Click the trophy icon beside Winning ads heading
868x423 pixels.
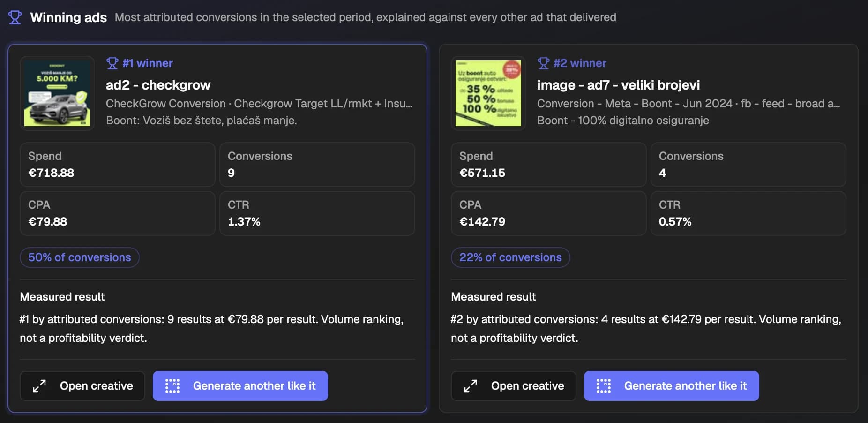tap(15, 17)
